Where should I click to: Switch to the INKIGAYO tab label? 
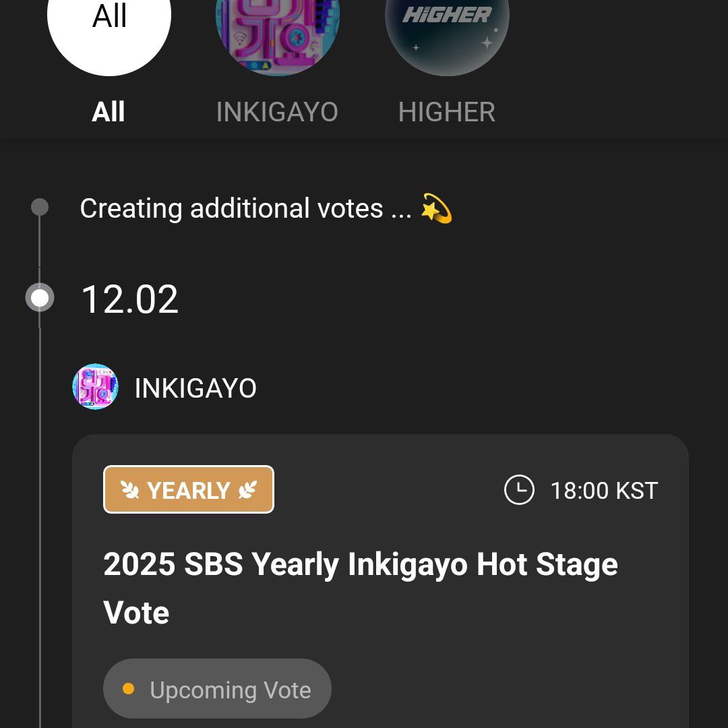click(277, 112)
